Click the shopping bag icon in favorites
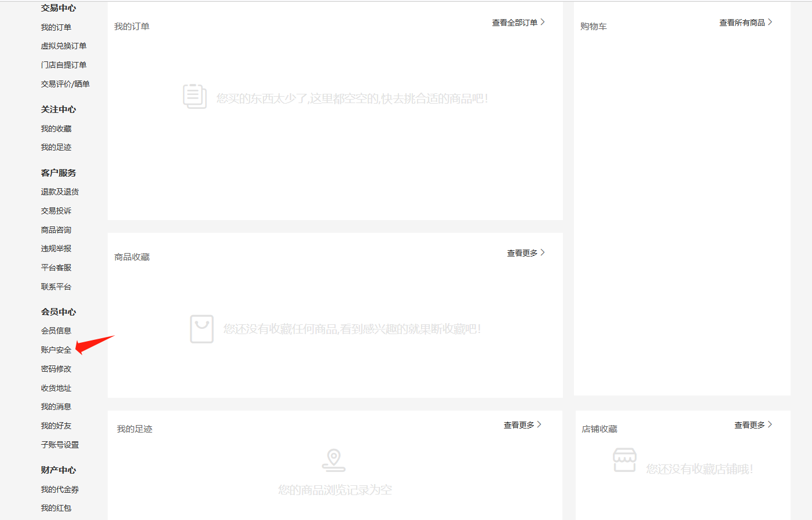The height and width of the screenshot is (520, 812). [x=202, y=329]
